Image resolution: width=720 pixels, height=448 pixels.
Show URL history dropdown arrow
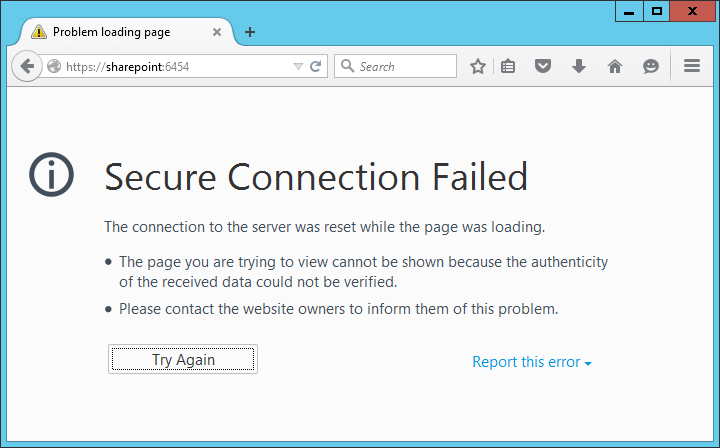(298, 67)
